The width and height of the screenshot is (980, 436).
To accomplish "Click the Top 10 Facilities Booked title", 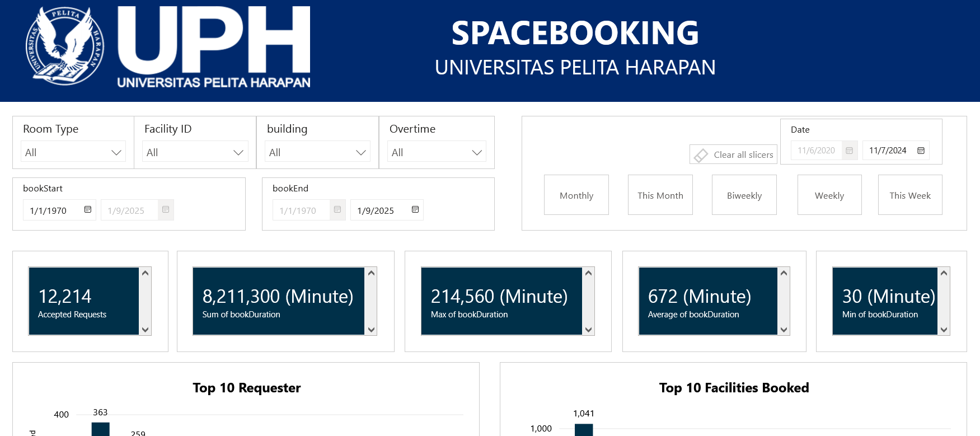I will [734, 388].
